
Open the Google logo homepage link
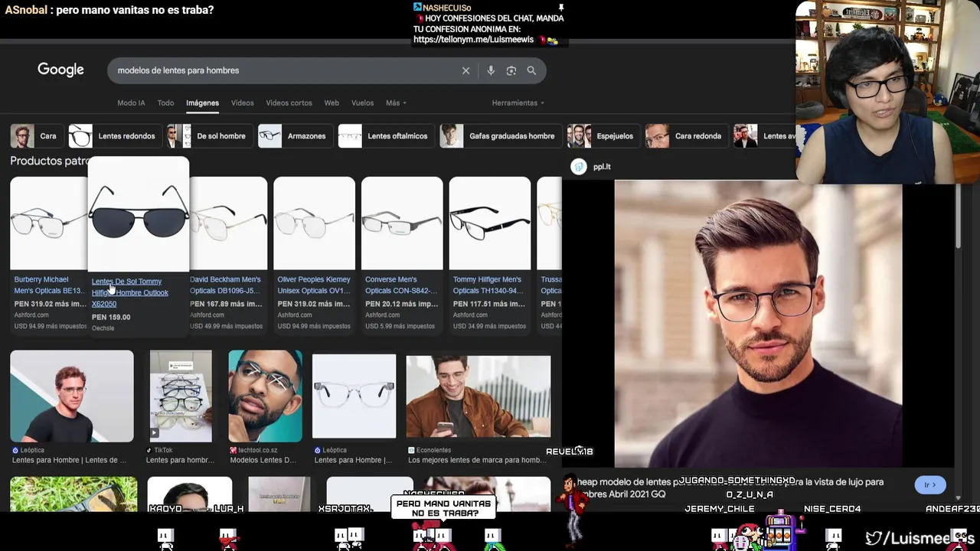[60, 70]
